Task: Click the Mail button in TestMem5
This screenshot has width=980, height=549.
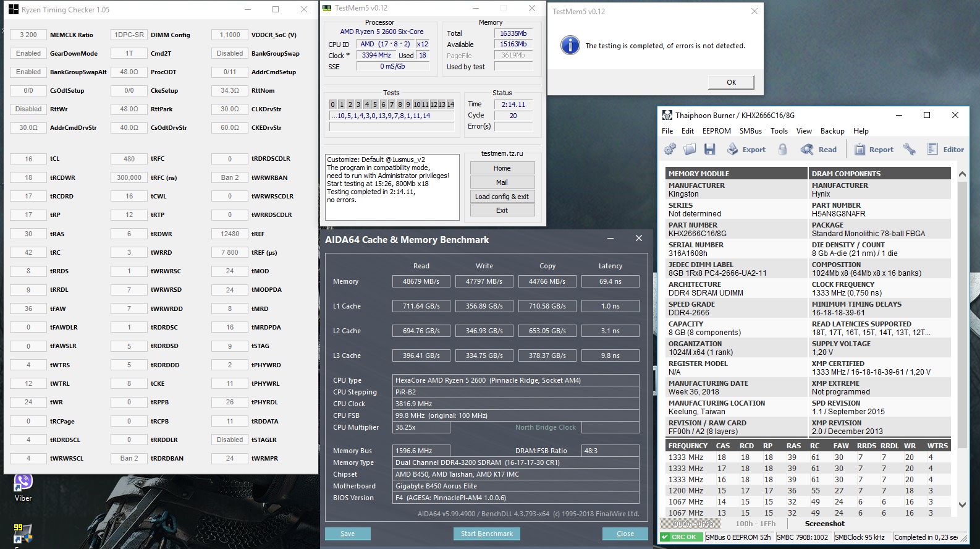Action: [x=502, y=182]
